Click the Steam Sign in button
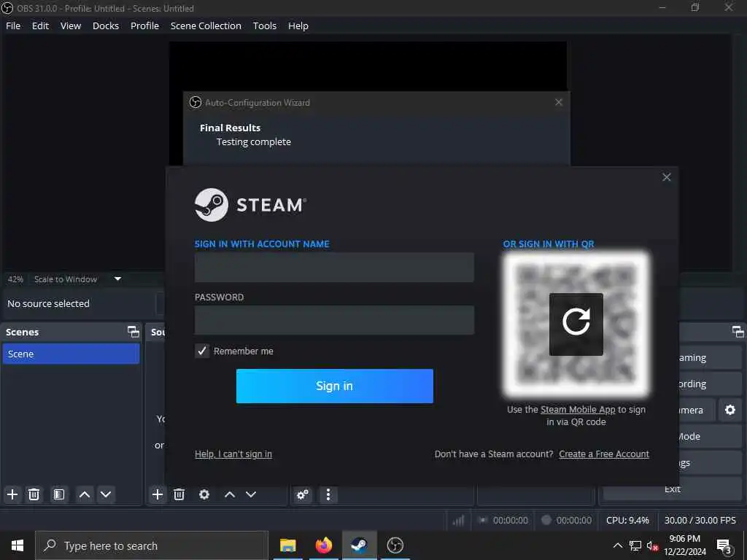 point(334,386)
